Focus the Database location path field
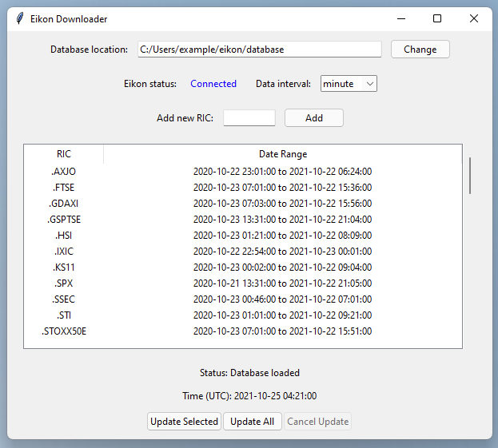The height and width of the screenshot is (448, 498). pyautogui.click(x=260, y=50)
